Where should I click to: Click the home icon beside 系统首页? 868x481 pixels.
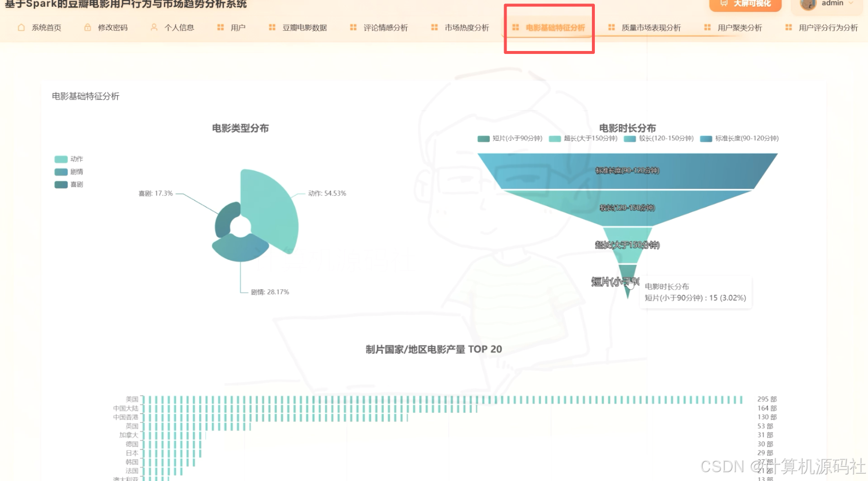(x=21, y=27)
